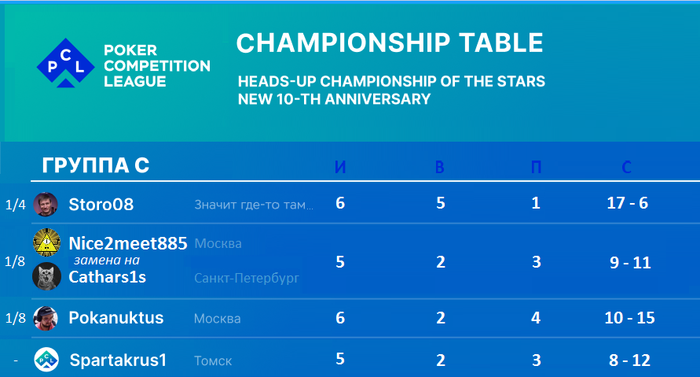Click Storo08's 17 - 6 score
700x377 pixels.
coord(627,203)
